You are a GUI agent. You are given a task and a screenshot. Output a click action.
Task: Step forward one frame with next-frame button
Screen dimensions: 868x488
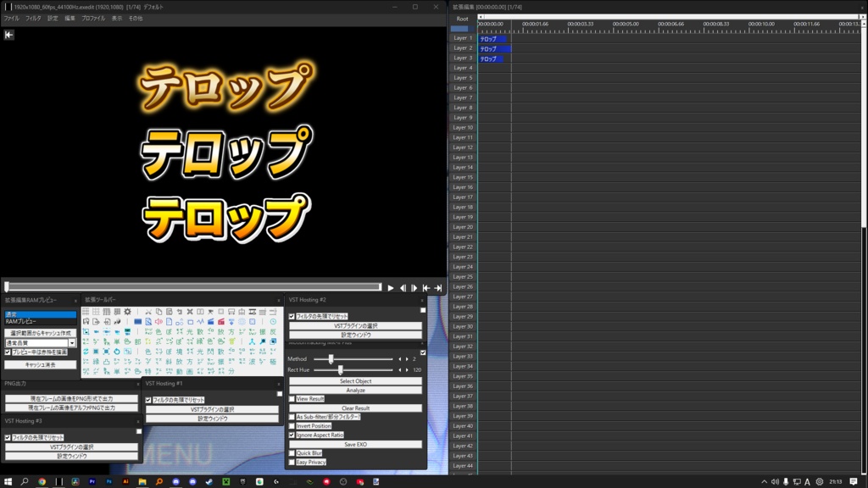point(414,288)
